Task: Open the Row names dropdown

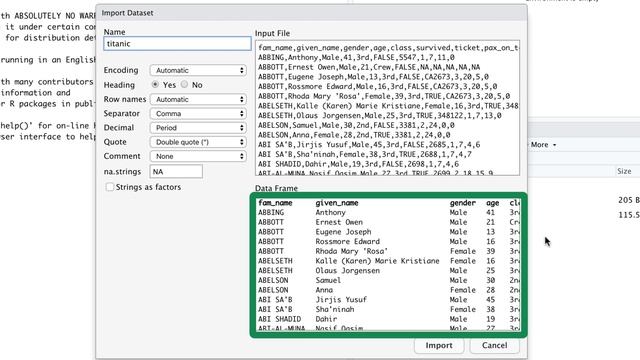Action: pos(198,99)
